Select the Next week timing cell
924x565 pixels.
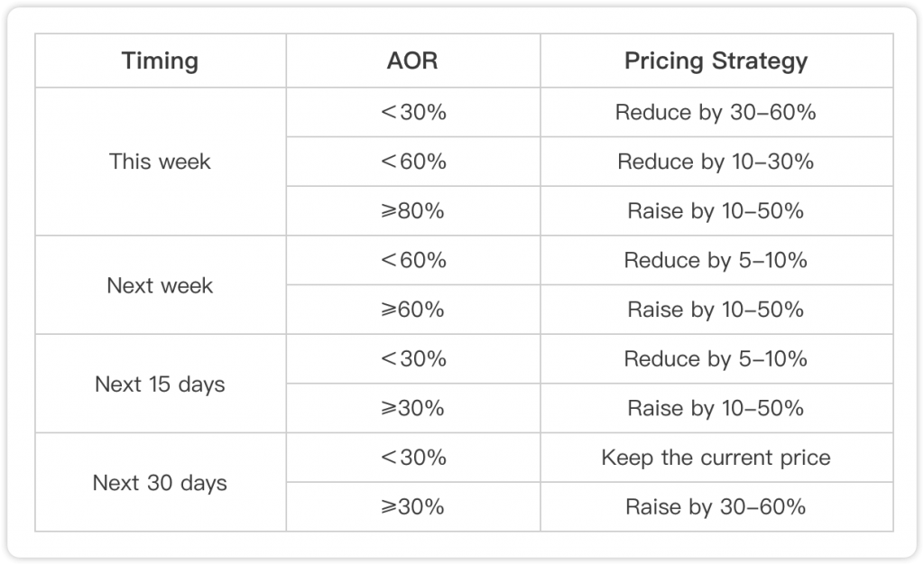click(161, 285)
